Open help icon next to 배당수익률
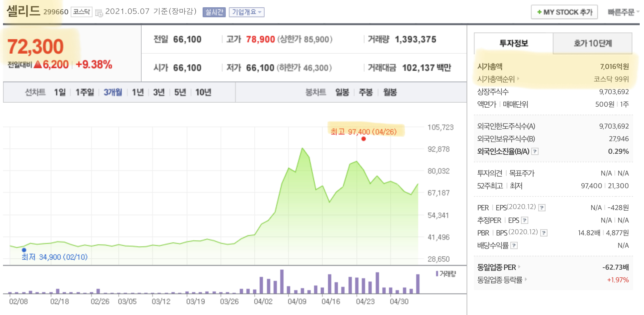Viewport: 644px width, 315px height. tap(514, 245)
